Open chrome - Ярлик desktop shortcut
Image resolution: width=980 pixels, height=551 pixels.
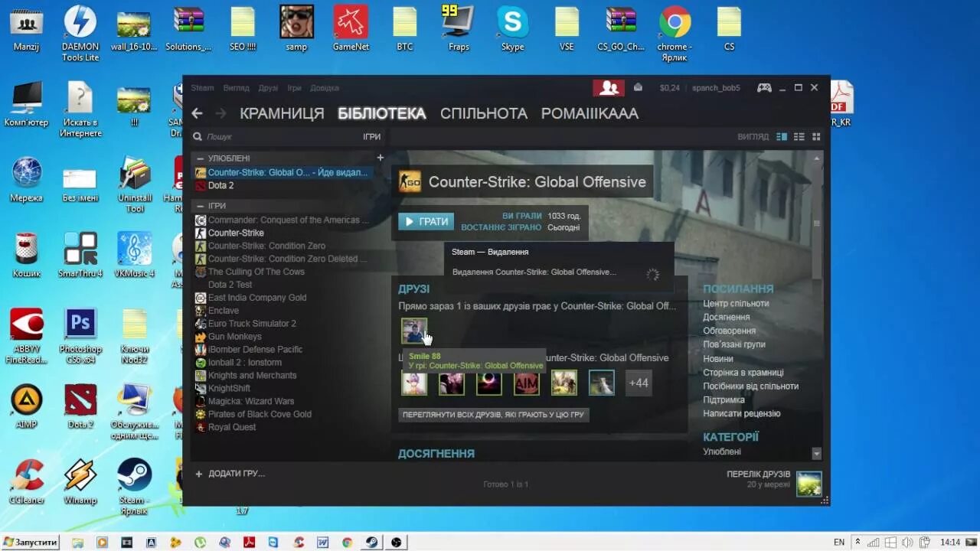pyautogui.click(x=675, y=33)
